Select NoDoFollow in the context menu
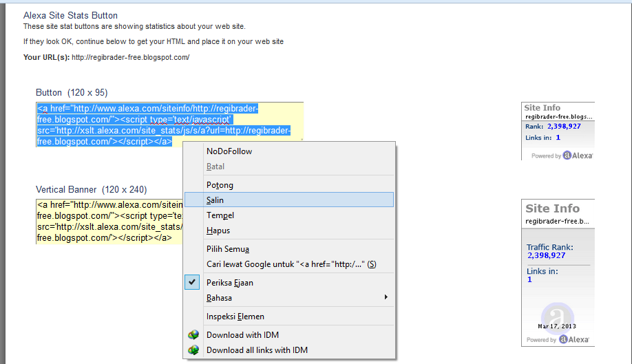Viewport: 632px width, 364px height. (x=289, y=151)
